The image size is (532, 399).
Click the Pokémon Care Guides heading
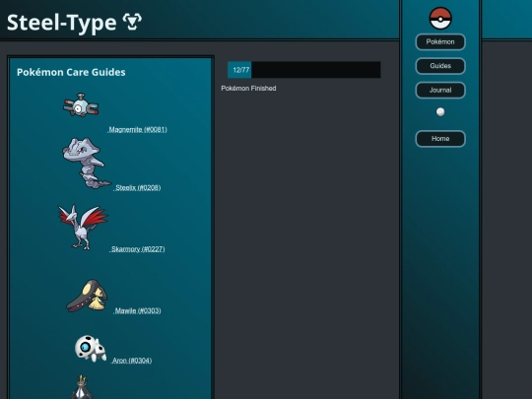(x=71, y=72)
